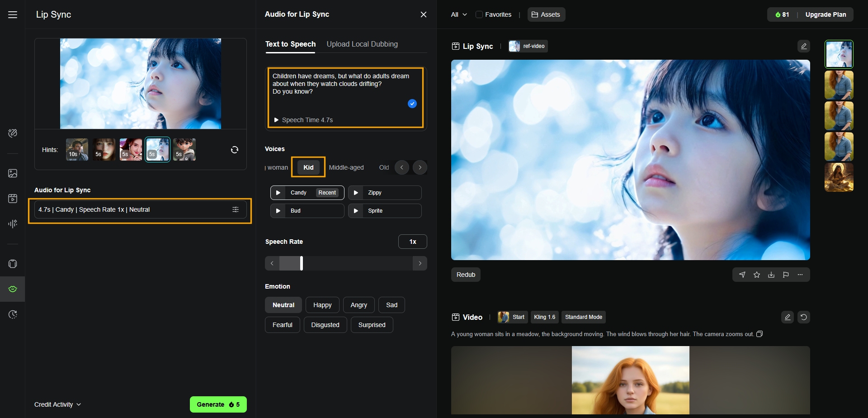This screenshot has width=868, height=418.
Task: Click the Kling 1.6 model tag
Action: point(544,317)
